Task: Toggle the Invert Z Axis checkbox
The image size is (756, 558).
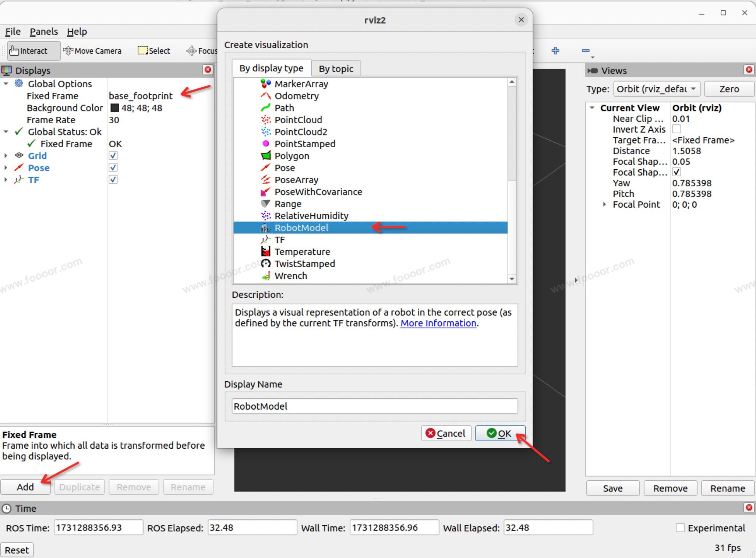Action: (676, 129)
